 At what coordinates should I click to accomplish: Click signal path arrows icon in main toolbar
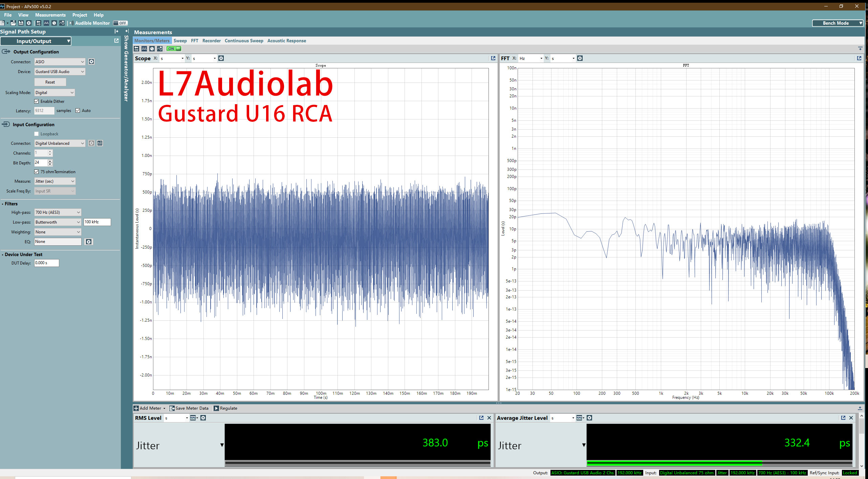coord(39,23)
